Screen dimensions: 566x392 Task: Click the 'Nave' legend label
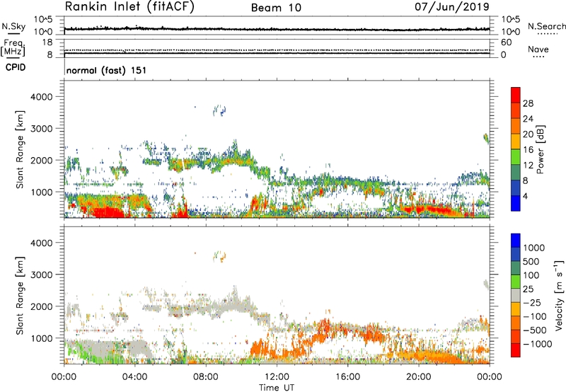coord(538,49)
